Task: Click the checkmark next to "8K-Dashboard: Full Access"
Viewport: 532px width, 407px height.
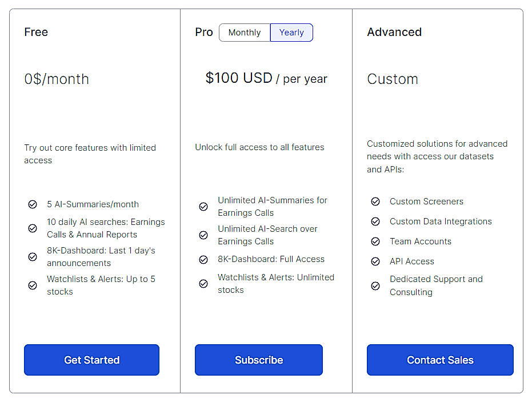Action: [x=203, y=259]
